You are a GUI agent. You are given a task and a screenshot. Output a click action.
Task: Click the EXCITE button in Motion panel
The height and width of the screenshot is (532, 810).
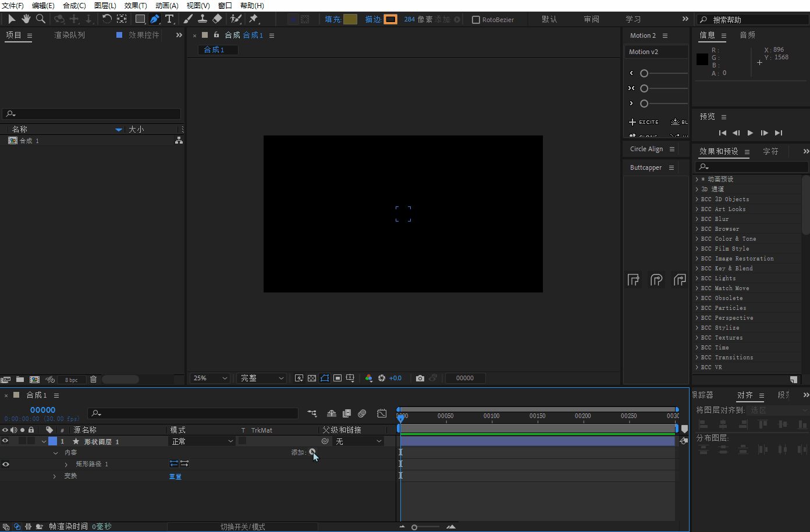point(644,122)
